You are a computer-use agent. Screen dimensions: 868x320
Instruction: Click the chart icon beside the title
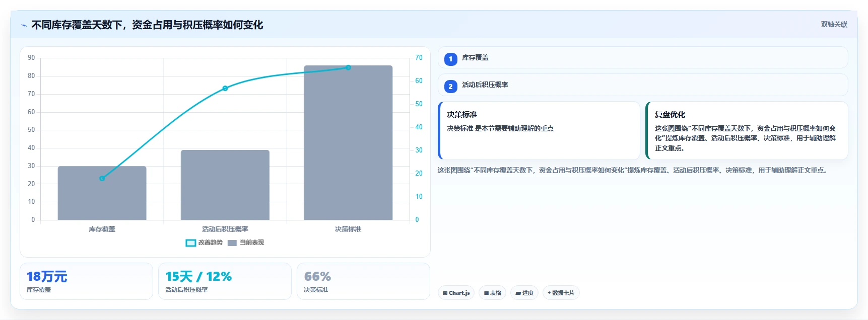pos(24,25)
